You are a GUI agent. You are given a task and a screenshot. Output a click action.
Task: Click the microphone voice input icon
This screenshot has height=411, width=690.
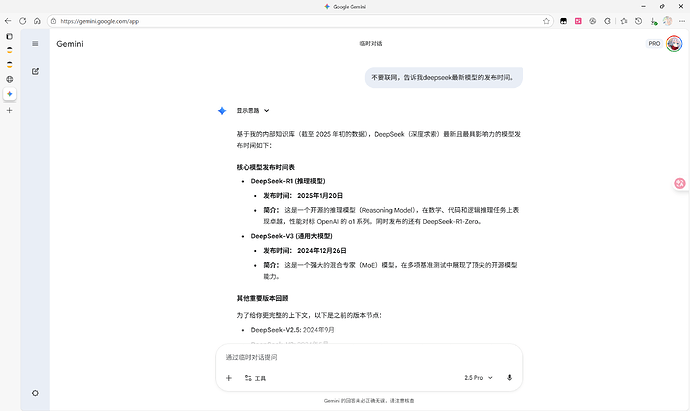(x=509, y=378)
